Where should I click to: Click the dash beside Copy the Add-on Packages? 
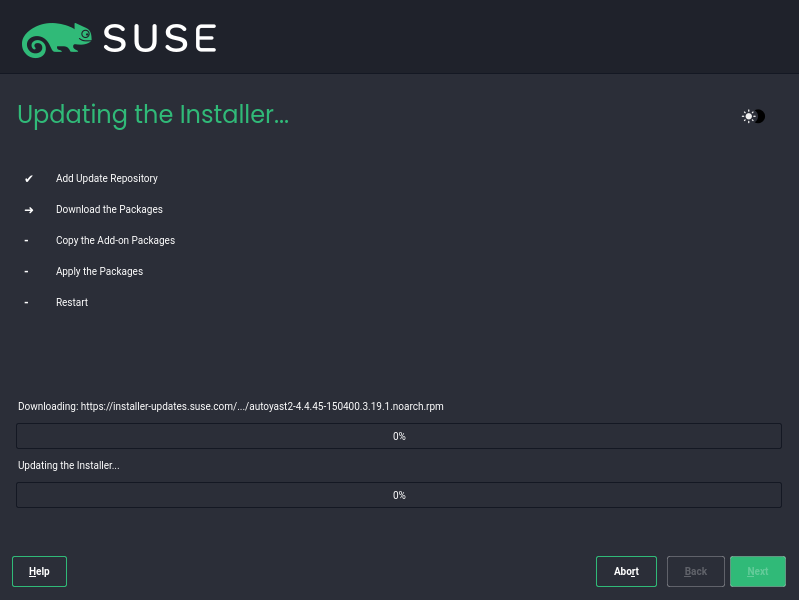pyautogui.click(x=26, y=241)
